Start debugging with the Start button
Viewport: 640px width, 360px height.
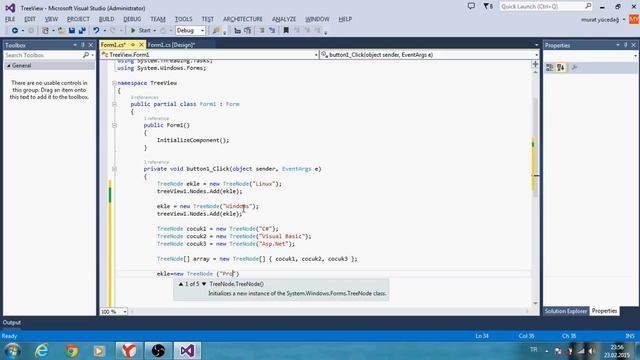coord(140,31)
